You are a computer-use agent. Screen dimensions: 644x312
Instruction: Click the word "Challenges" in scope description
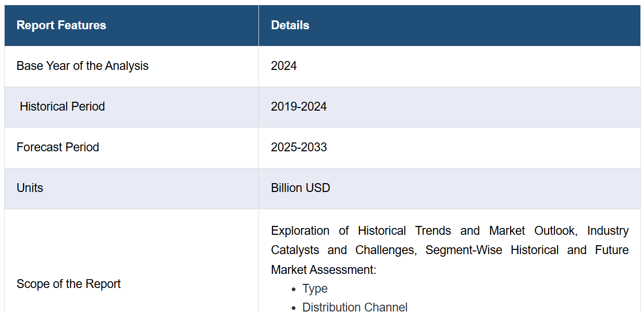(385, 250)
